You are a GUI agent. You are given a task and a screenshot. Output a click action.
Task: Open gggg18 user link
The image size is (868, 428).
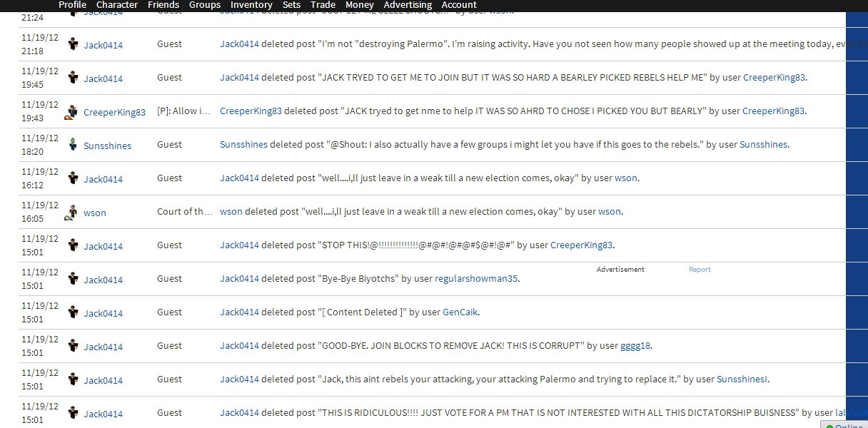[x=635, y=345]
